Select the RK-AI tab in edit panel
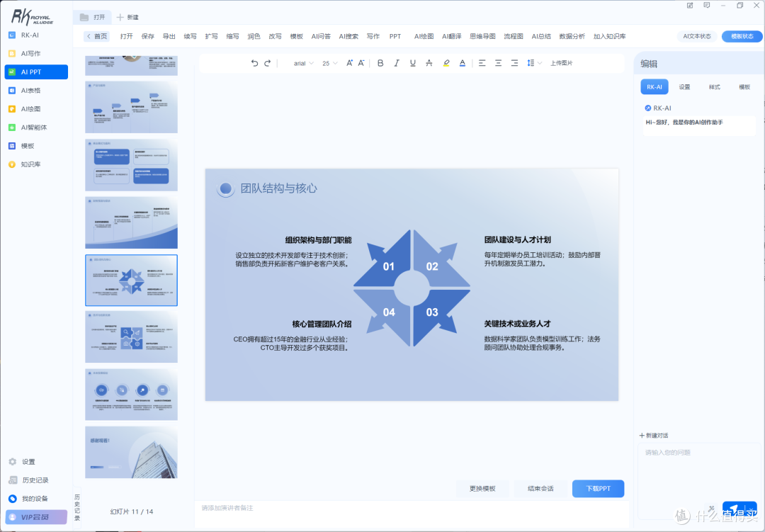Image resolution: width=765 pixels, height=532 pixels. click(x=654, y=87)
